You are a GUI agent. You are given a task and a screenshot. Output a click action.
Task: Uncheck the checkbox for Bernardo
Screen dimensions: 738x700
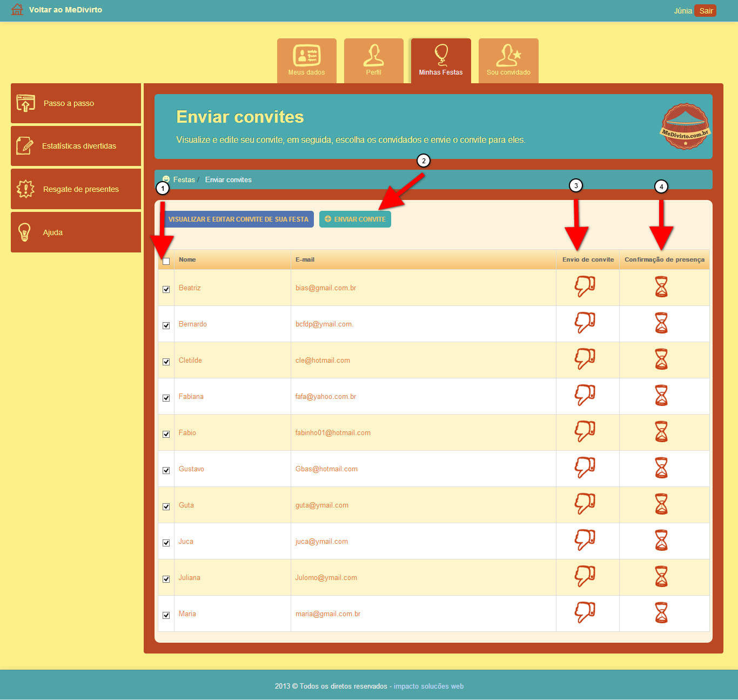[166, 325]
